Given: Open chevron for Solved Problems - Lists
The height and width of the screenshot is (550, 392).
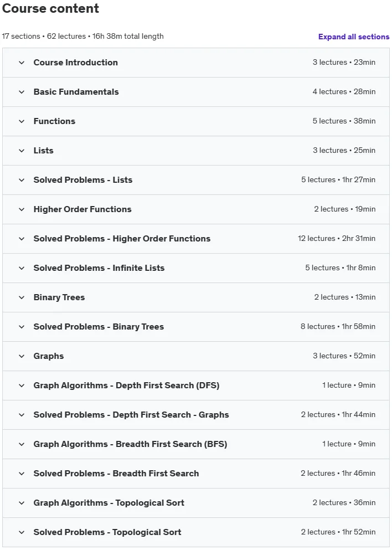Looking at the screenshot, I should click(22, 181).
